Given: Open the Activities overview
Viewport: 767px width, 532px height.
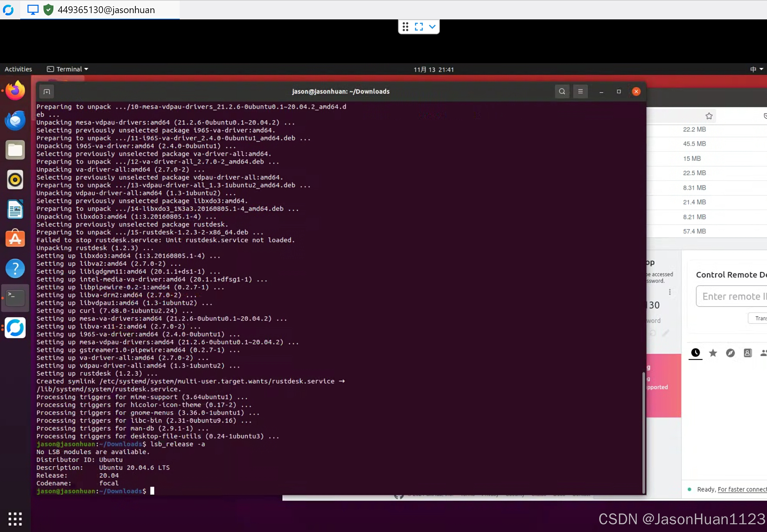Looking at the screenshot, I should pyautogui.click(x=18, y=69).
